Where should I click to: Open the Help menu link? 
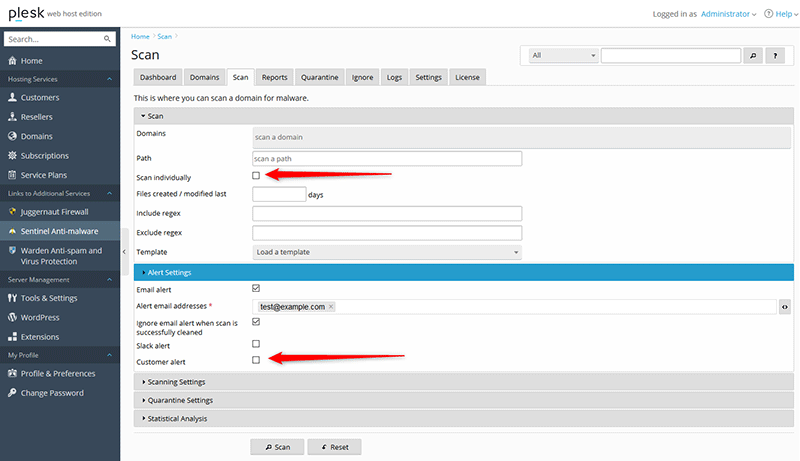pyautogui.click(x=784, y=14)
